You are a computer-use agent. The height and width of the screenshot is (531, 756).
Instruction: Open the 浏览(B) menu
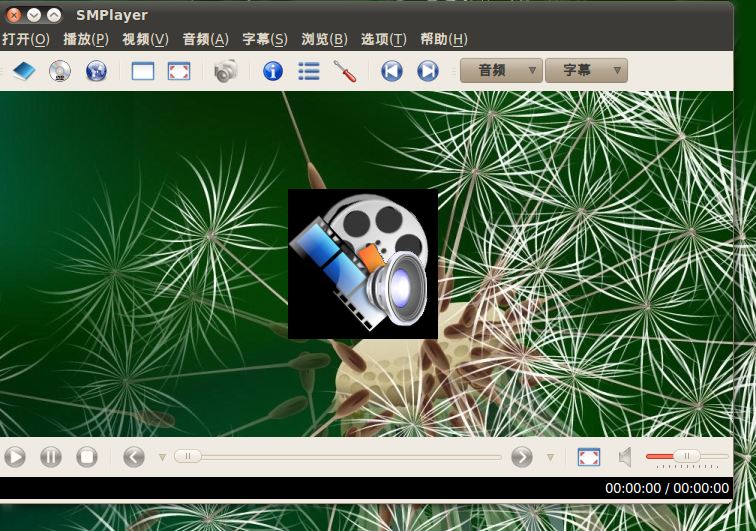(x=324, y=39)
